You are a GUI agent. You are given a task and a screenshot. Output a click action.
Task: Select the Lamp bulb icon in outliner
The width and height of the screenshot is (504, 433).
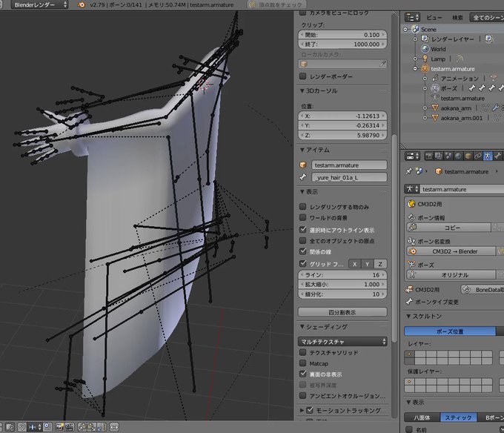[425, 59]
